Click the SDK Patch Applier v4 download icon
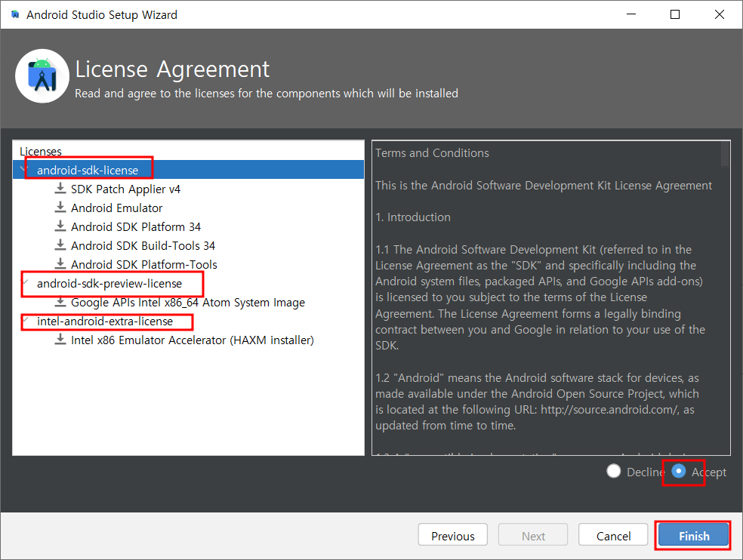This screenshot has height=560, width=743. tap(60, 189)
